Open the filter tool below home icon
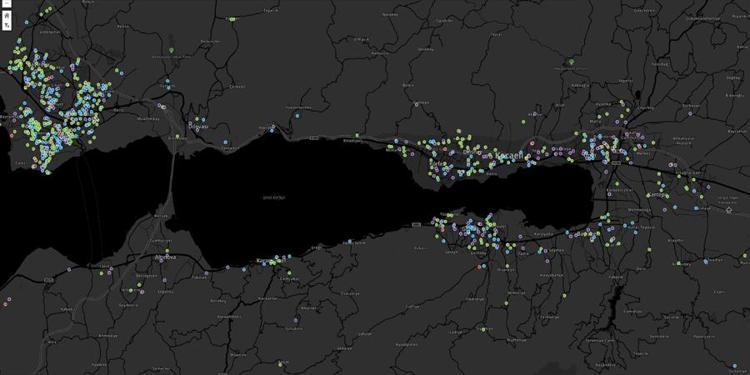Screen dimensions: 750x375 (x=7, y=25)
